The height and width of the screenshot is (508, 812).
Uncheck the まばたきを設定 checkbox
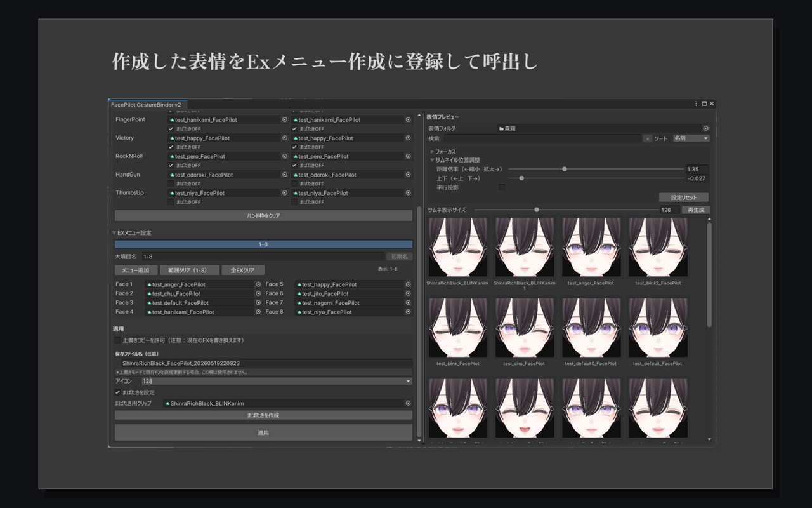click(x=117, y=392)
